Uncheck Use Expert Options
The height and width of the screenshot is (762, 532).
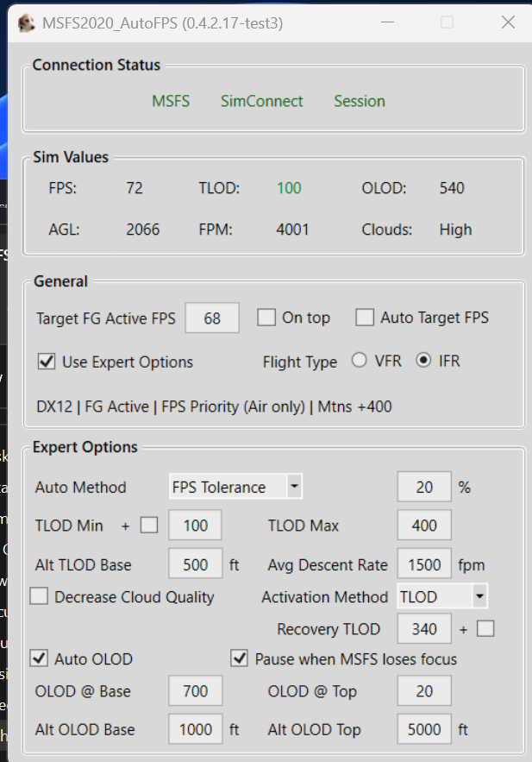[x=47, y=362]
